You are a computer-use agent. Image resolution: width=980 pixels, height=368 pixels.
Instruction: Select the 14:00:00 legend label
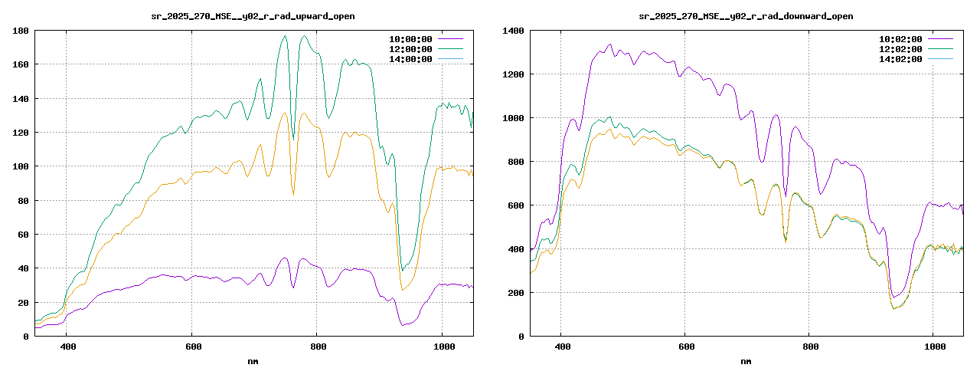coord(410,59)
